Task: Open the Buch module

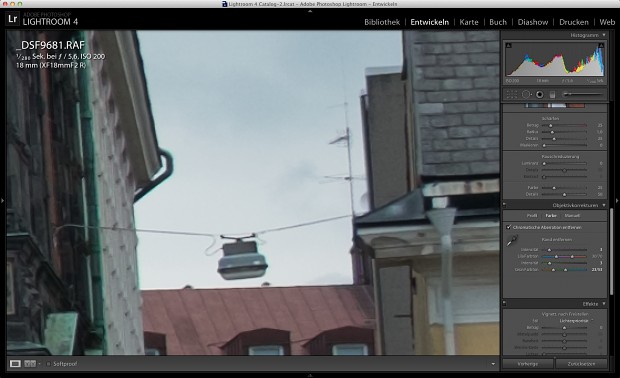Action: coord(498,22)
